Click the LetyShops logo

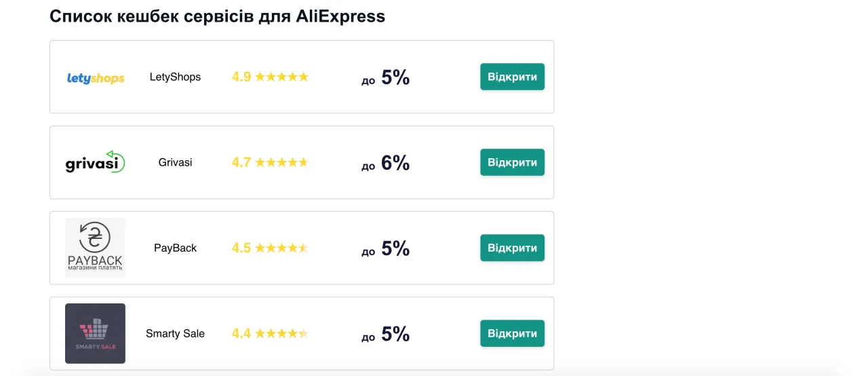[96, 78]
